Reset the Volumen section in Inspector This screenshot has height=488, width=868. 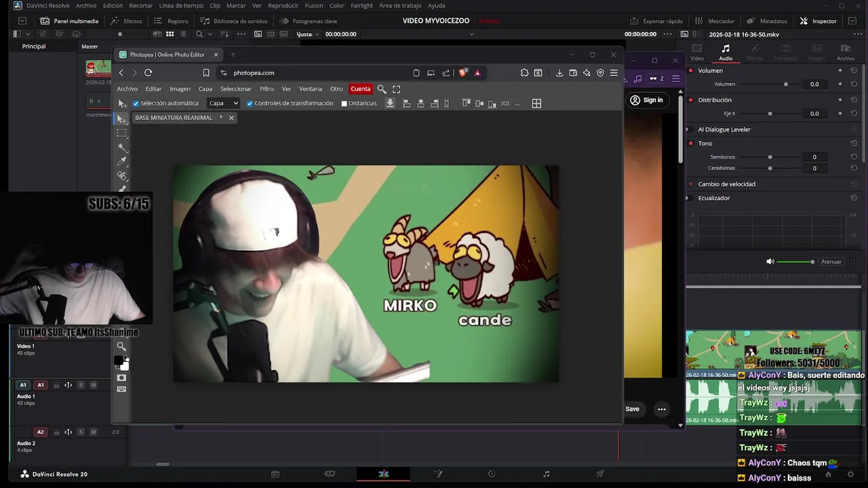pos(854,70)
